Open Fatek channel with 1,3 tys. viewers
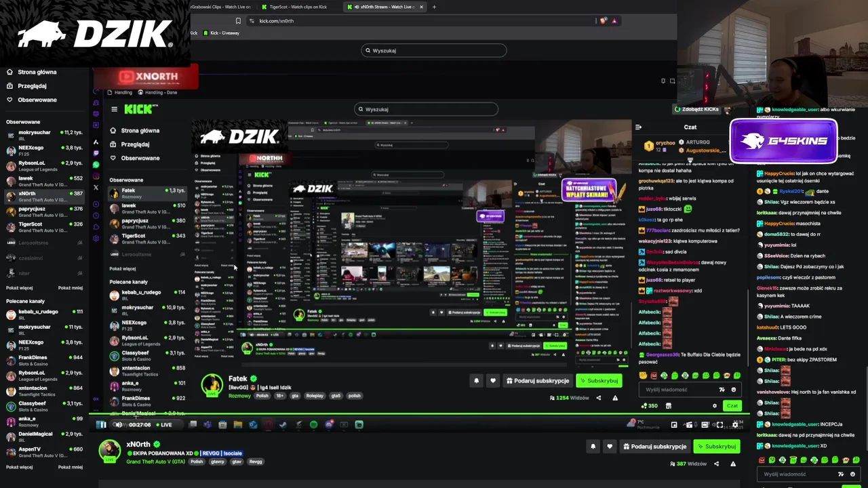868x488 pixels. point(147,192)
